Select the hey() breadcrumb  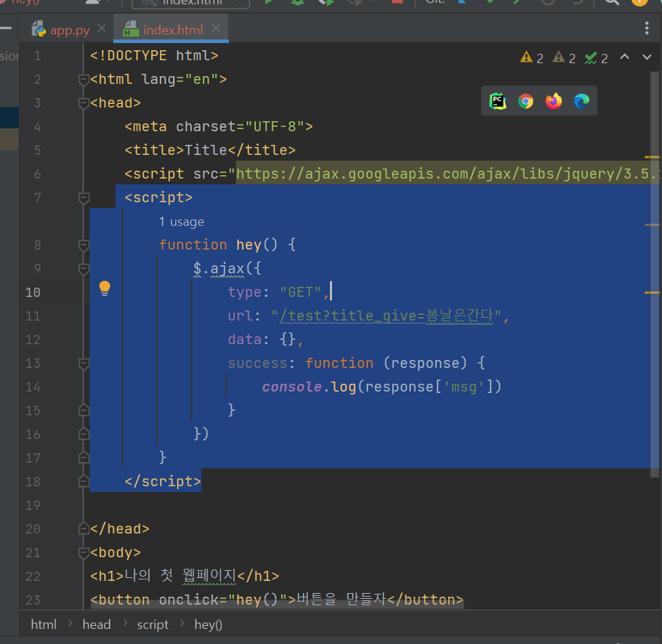click(x=208, y=625)
